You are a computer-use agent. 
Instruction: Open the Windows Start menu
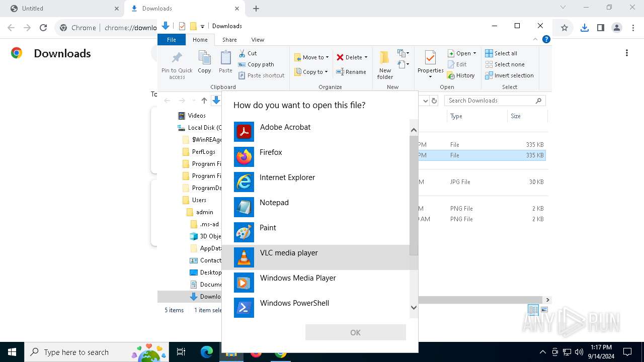12,352
